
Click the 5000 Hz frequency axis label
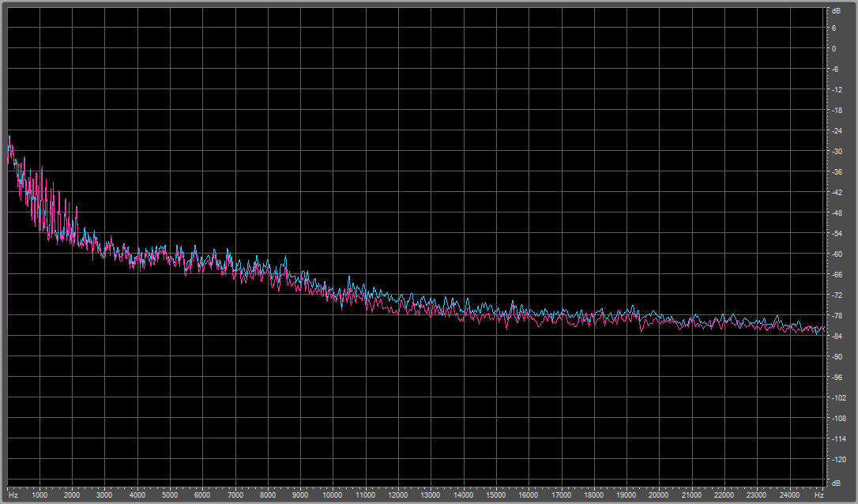click(x=170, y=495)
